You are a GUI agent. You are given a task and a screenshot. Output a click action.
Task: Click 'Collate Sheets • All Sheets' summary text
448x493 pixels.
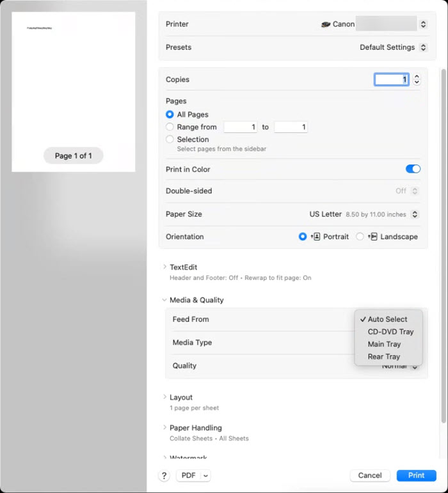coord(209,438)
